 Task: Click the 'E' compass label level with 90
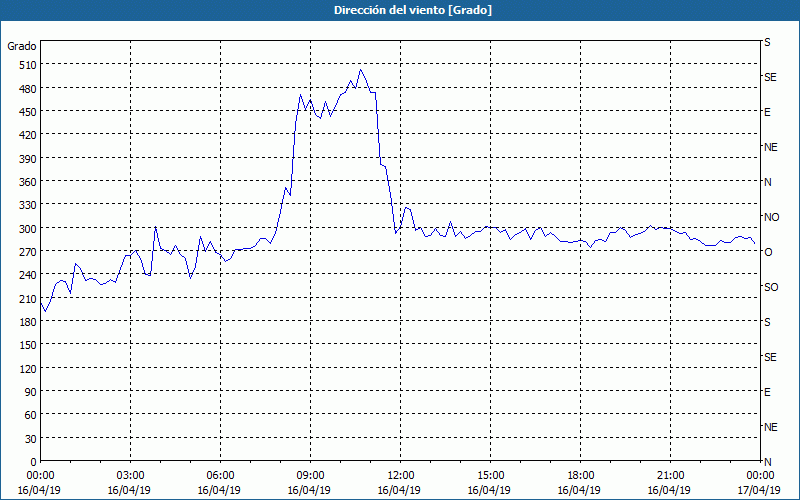click(767, 392)
